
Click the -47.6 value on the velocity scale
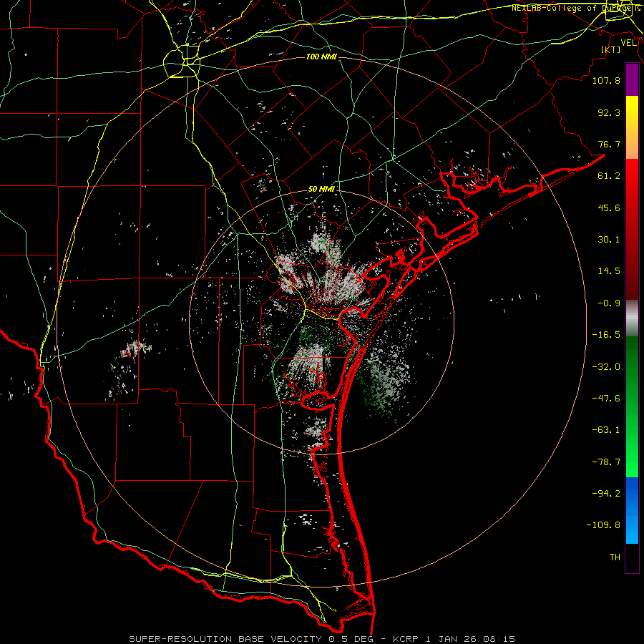(x=606, y=399)
